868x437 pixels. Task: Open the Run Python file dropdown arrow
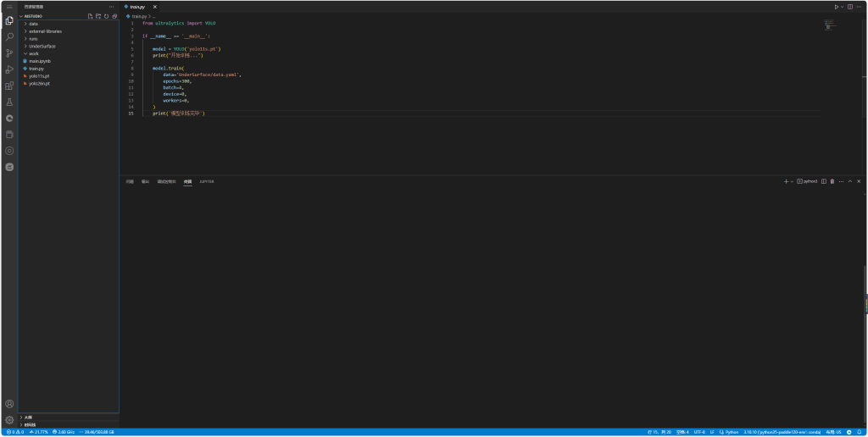[842, 7]
